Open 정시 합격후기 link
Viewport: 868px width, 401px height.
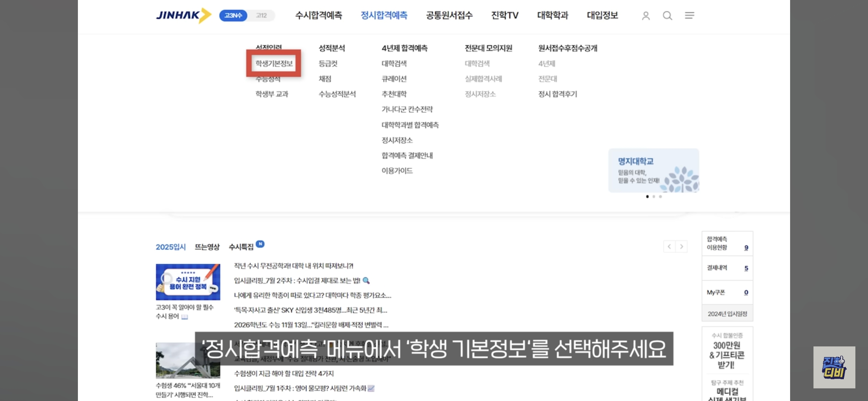click(x=558, y=94)
